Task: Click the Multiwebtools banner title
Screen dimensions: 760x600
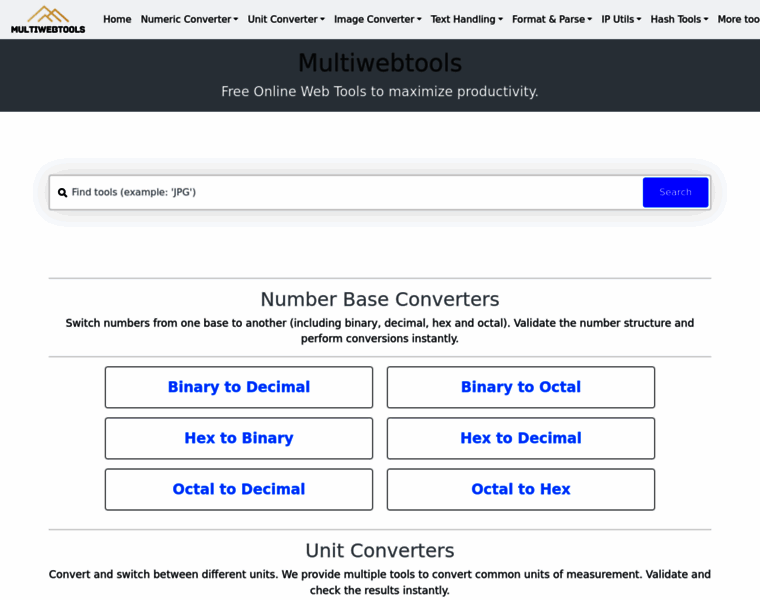Action: point(380,63)
